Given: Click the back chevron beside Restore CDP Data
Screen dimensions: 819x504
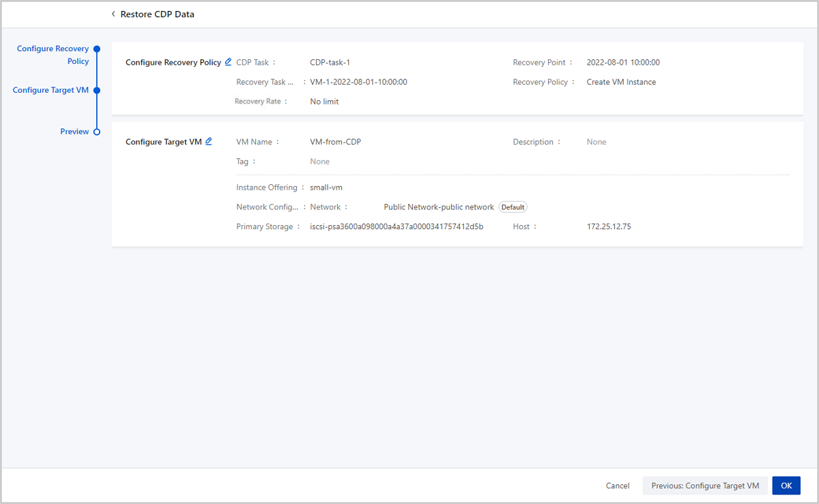Looking at the screenshot, I should 113,14.
